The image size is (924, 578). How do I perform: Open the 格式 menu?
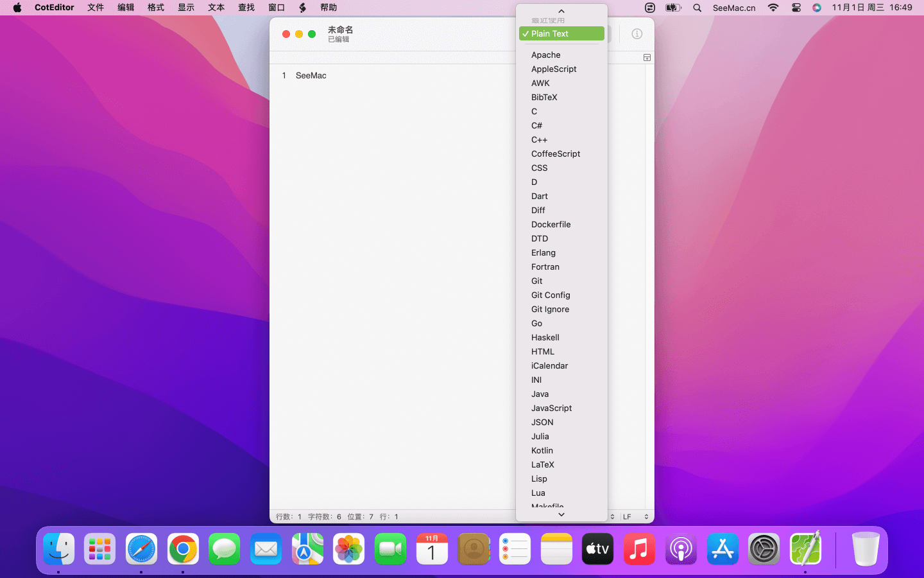pos(156,8)
